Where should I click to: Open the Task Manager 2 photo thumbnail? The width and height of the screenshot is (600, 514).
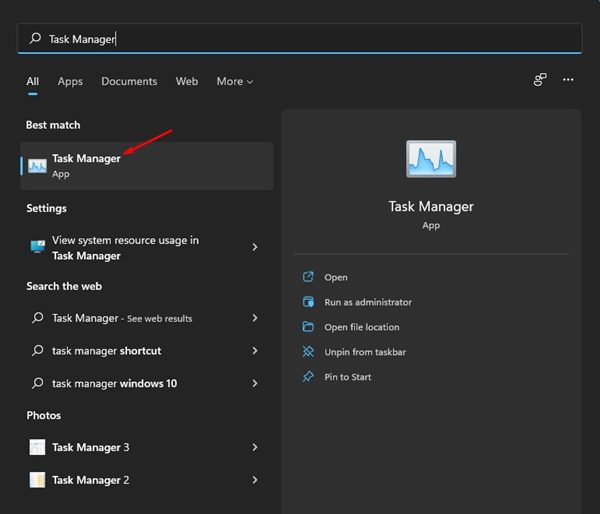(x=37, y=479)
